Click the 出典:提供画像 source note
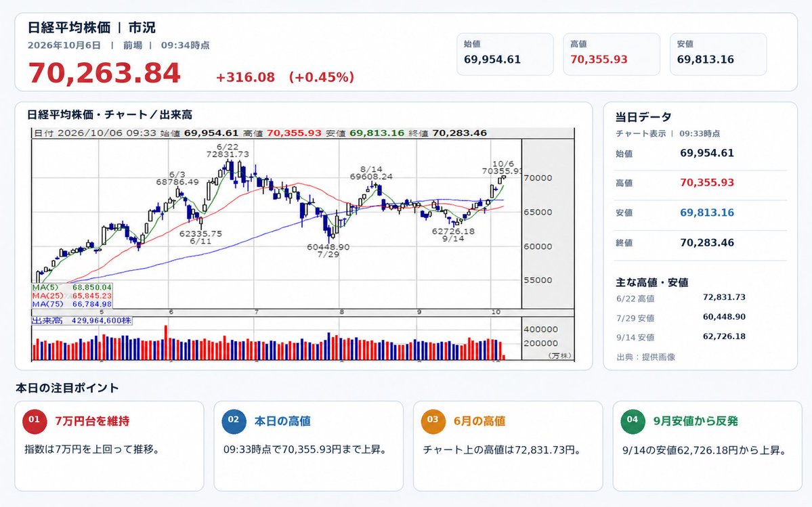The image size is (812, 507). [x=646, y=357]
